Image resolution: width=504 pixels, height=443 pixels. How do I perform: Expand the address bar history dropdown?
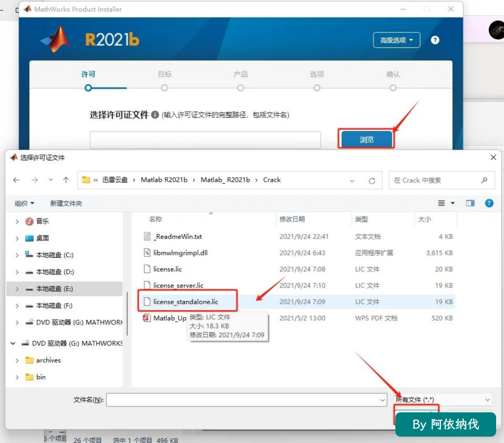352,180
